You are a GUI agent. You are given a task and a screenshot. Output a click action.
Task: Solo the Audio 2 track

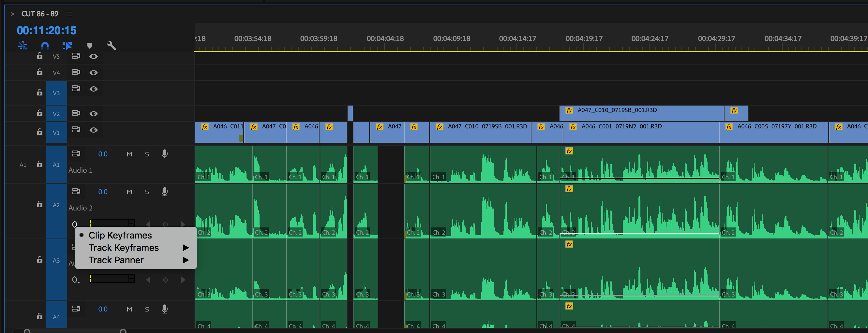tap(147, 192)
